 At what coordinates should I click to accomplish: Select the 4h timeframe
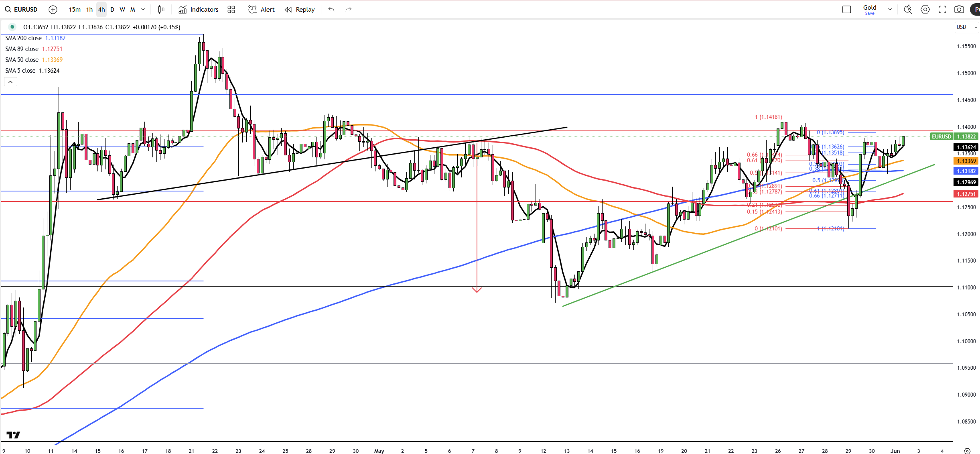(101, 9)
